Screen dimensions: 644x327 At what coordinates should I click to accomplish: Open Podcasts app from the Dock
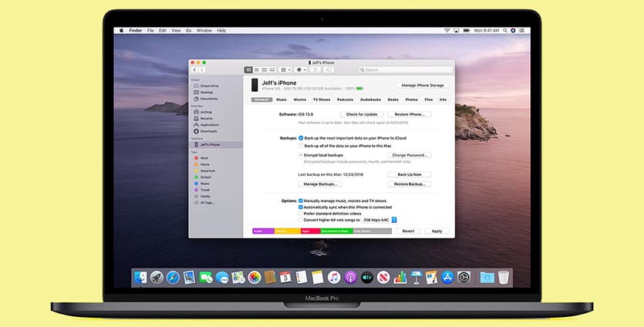tap(350, 278)
